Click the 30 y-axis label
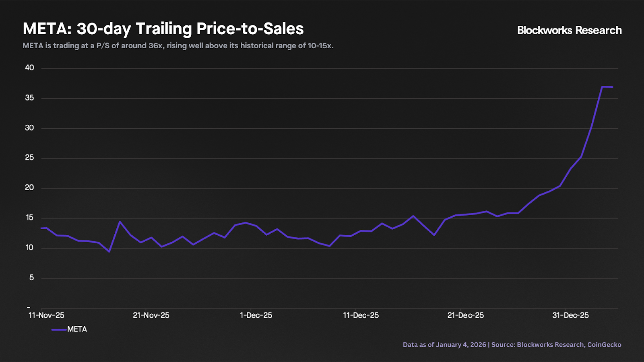Viewport: 644px width, 362px height. 29,128
